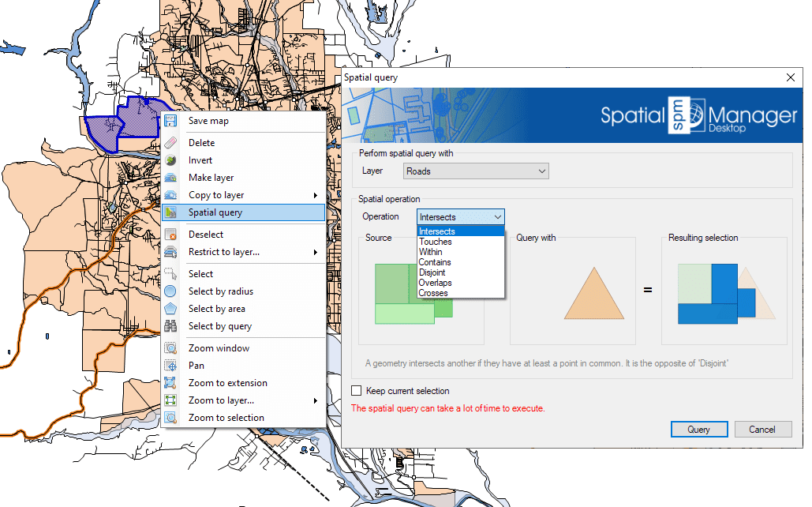The width and height of the screenshot is (812, 507).
Task: Choose Touches from the operation list
Action: pyautogui.click(x=436, y=242)
